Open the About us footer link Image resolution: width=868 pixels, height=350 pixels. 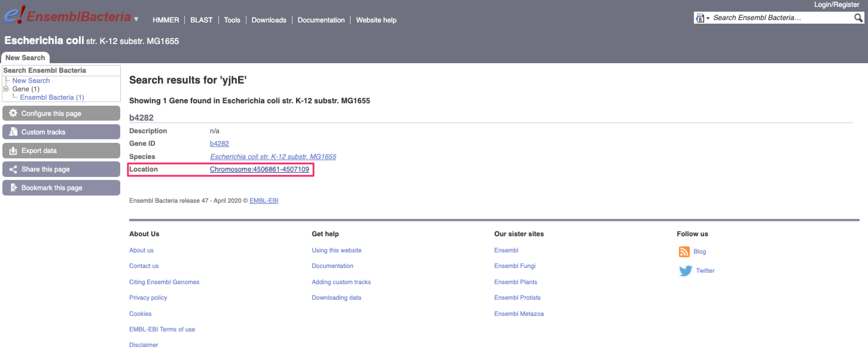click(x=141, y=250)
